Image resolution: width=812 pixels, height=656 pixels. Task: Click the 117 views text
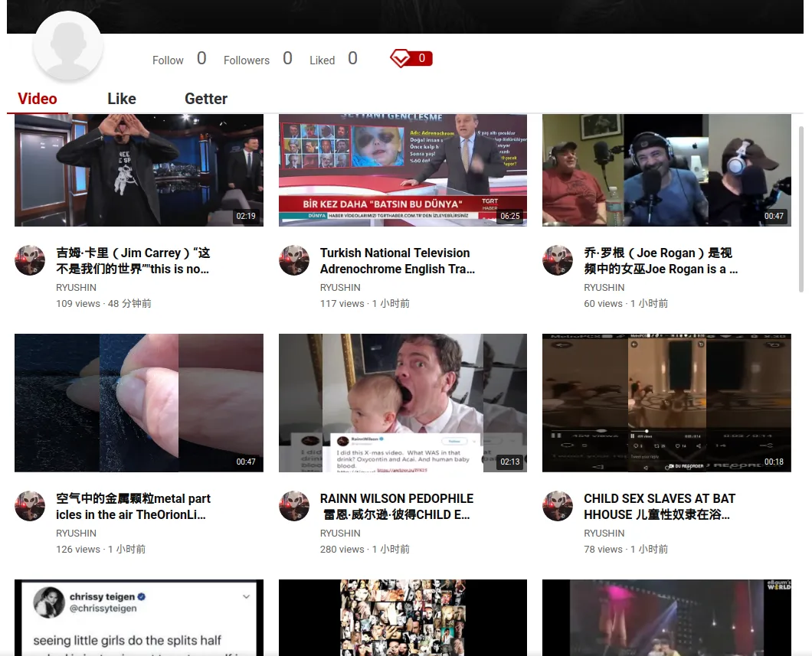342,304
